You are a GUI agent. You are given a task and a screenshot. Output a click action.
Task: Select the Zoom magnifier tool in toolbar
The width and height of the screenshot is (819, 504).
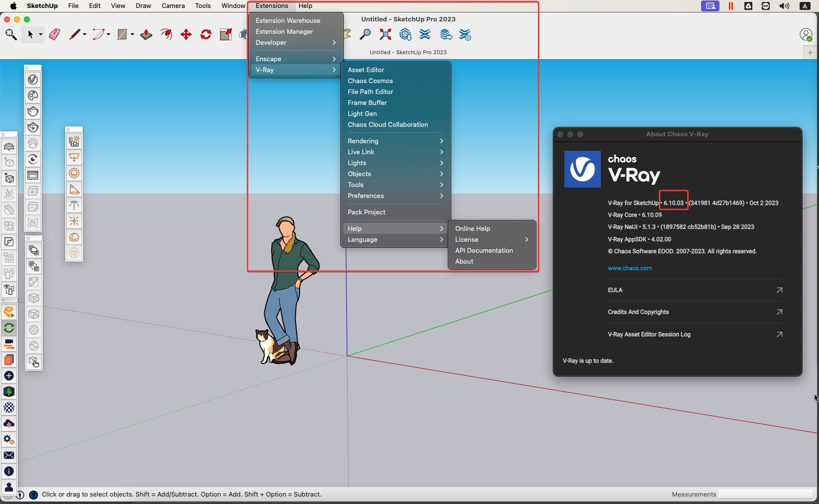(365, 34)
